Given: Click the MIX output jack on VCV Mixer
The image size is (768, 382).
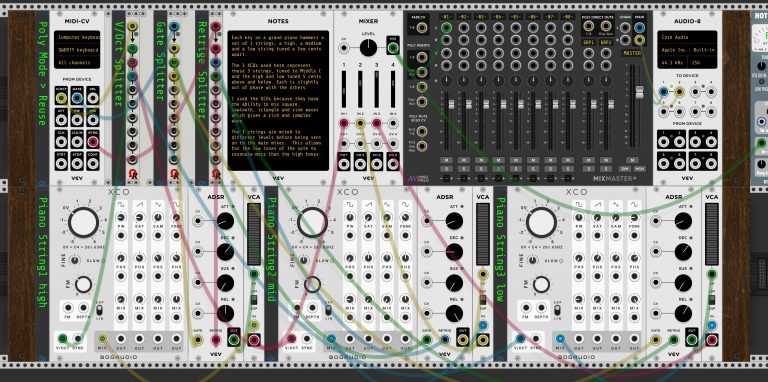Looking at the screenshot, I should click(393, 48).
